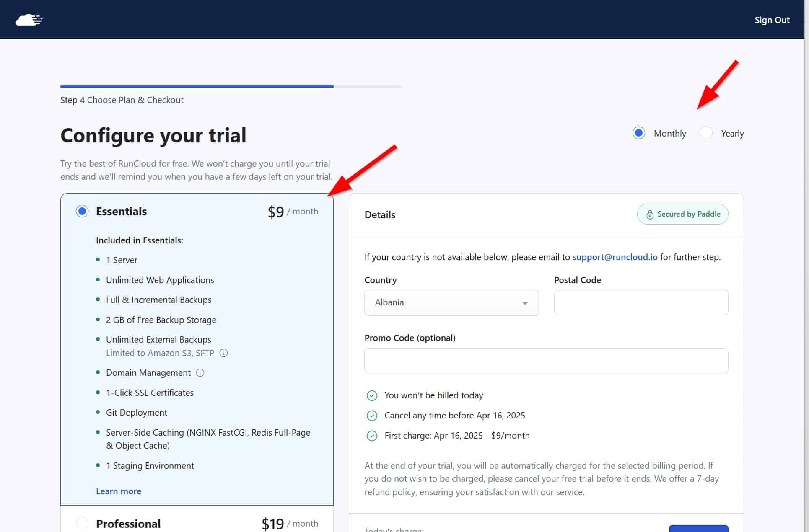This screenshot has height=532, width=809.
Task: Open the Learn more link under Essentials
Action: 119,491
